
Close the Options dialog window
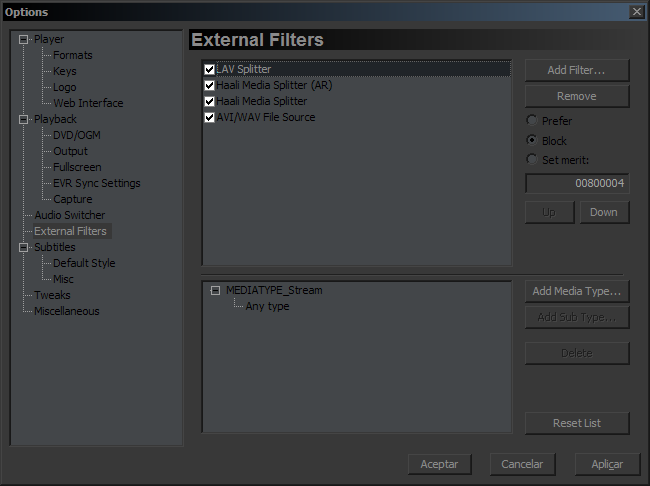pos(636,11)
